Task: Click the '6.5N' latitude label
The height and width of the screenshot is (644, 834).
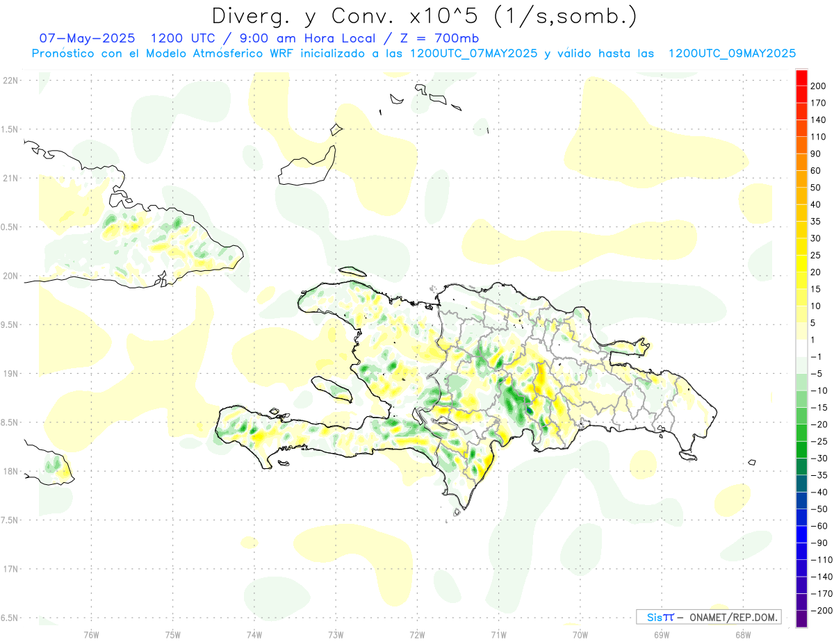Action: (x=10, y=618)
